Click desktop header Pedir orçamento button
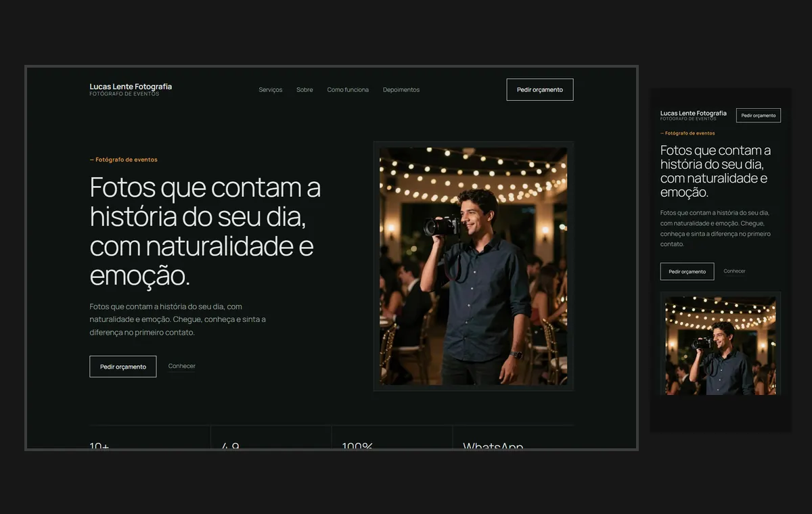 (x=540, y=90)
